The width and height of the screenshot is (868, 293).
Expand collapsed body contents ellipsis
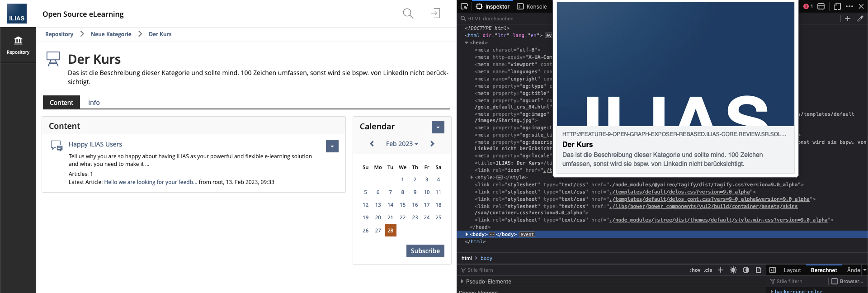[492, 234]
